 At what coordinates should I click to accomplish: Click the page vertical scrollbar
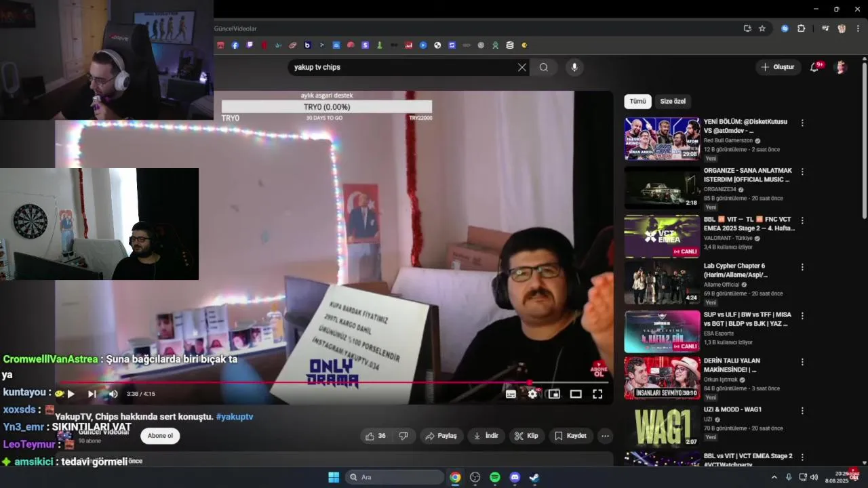coord(864,141)
